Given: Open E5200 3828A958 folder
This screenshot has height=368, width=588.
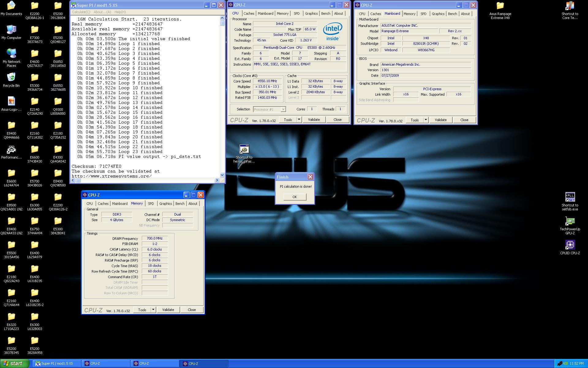Looking at the screenshot, I should [x=35, y=345].
